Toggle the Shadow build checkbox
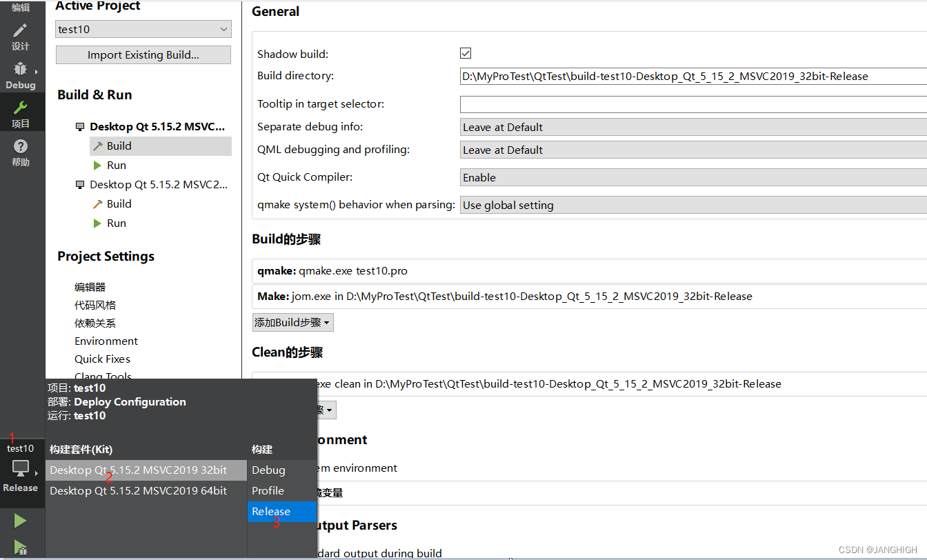The width and height of the screenshot is (927, 560). coord(466,53)
